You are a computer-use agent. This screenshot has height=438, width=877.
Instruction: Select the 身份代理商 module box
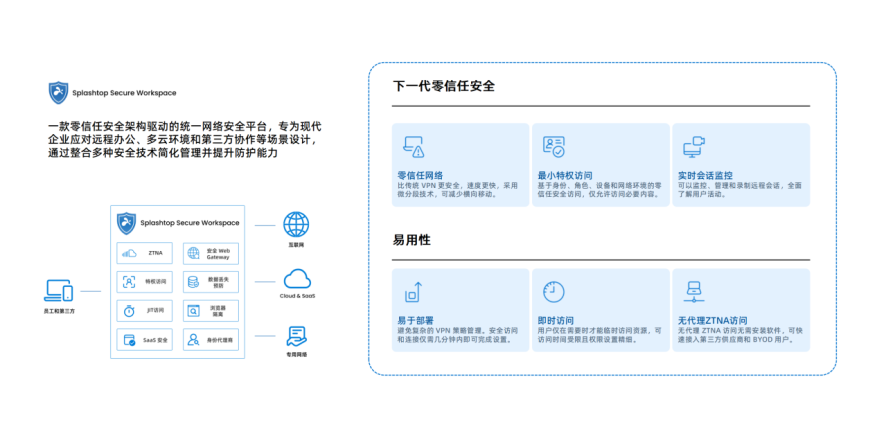click(x=211, y=340)
